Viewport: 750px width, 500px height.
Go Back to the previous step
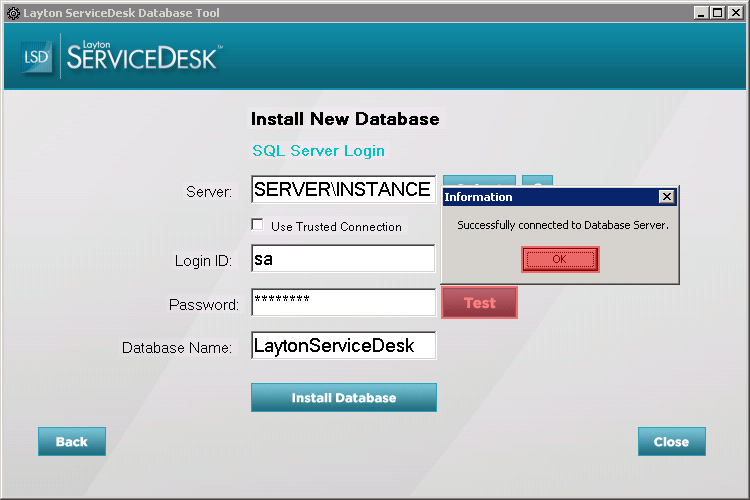(x=72, y=442)
